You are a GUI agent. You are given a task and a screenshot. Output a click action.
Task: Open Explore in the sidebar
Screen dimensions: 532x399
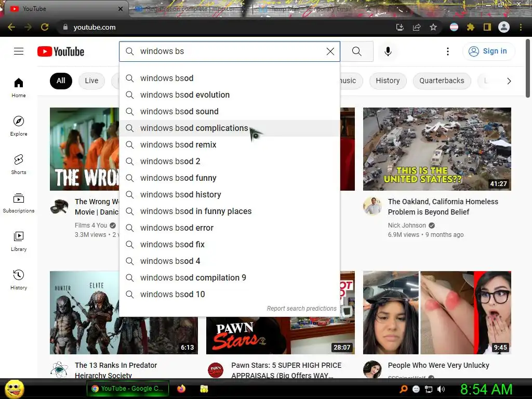click(19, 126)
